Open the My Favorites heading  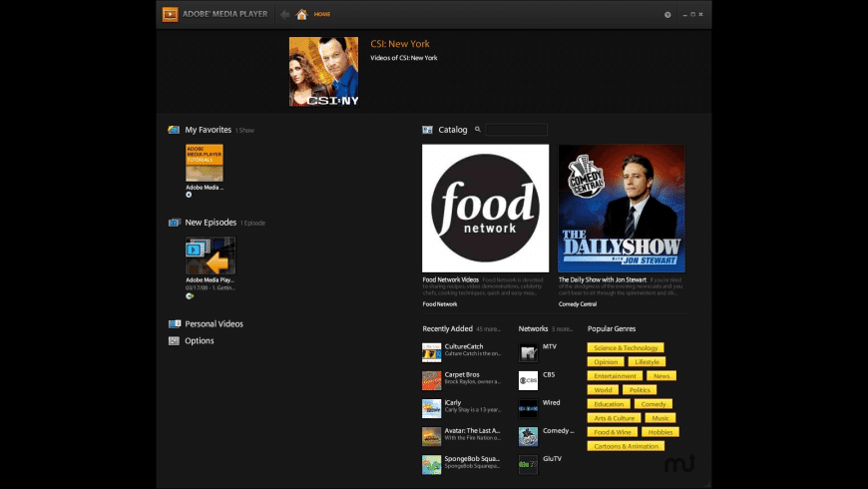tap(209, 130)
